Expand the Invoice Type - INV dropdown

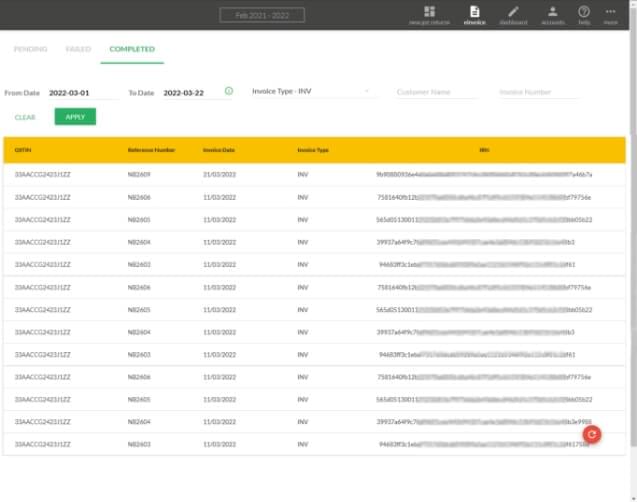pyautogui.click(x=310, y=91)
